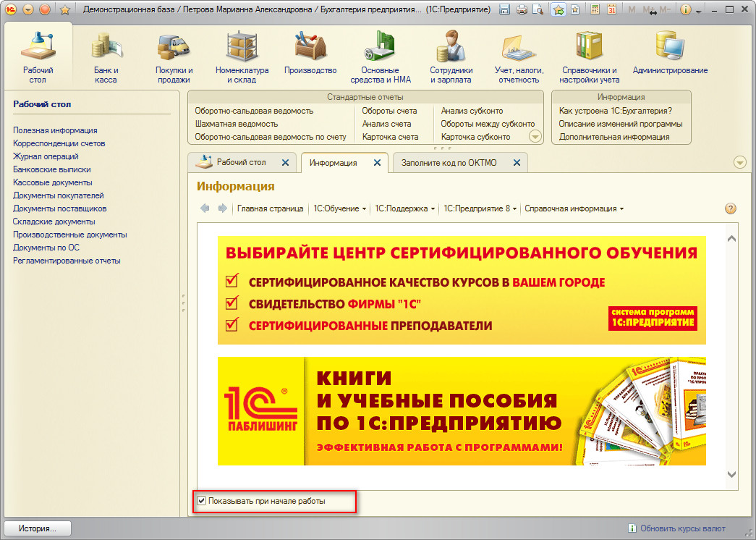
Task: Open the Справочники и настройки учета section
Action: click(590, 56)
